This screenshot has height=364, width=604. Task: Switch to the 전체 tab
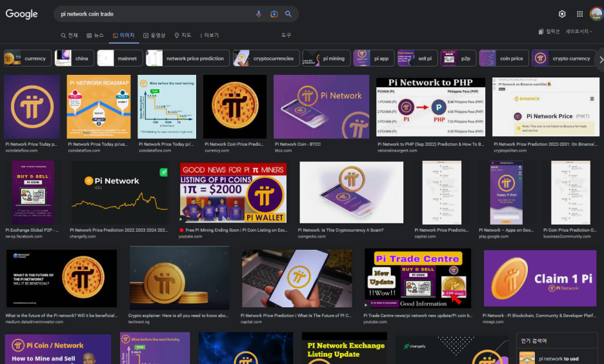[69, 35]
